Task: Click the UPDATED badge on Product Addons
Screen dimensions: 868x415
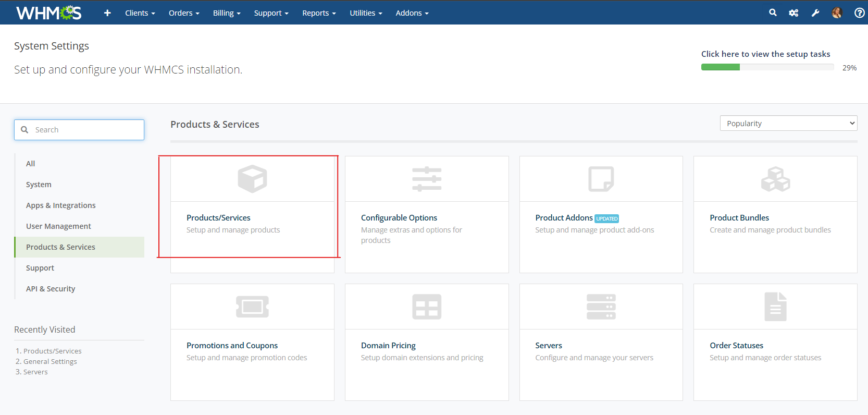Action: pos(607,219)
